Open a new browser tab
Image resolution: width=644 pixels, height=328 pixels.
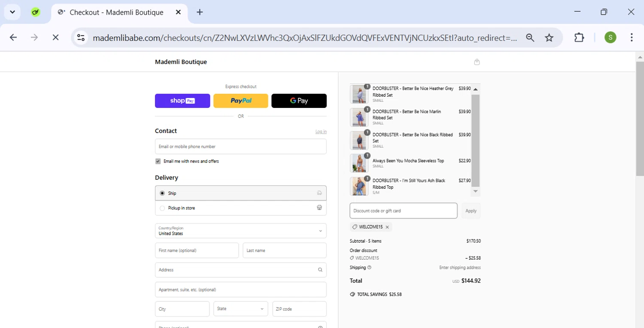[200, 12]
